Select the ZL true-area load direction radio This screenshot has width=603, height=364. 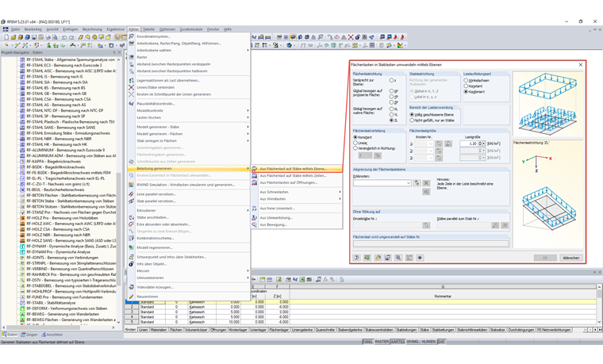[391, 121]
